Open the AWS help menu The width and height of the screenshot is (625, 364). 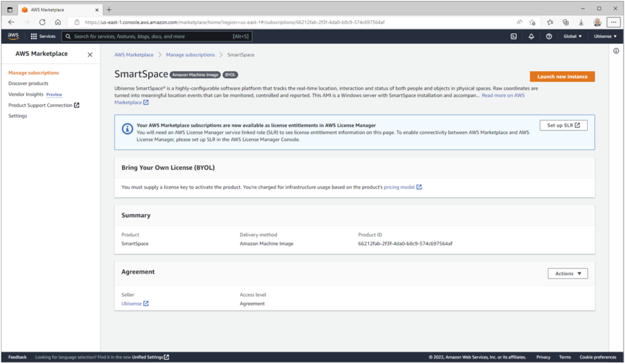click(549, 36)
